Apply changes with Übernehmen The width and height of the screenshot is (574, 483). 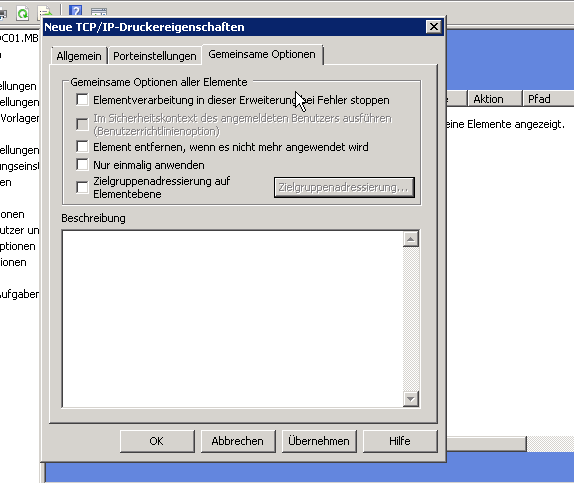[x=319, y=441]
